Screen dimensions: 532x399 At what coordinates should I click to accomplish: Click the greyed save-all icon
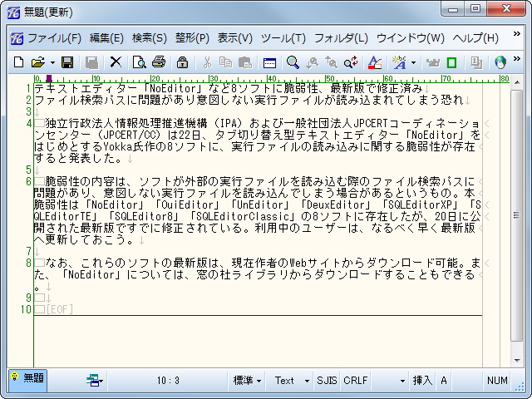91,62
